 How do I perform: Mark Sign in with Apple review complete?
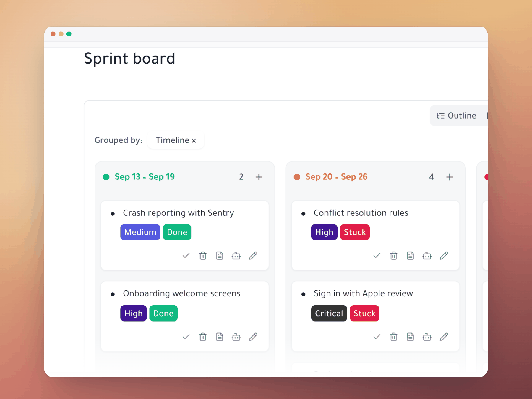click(377, 337)
